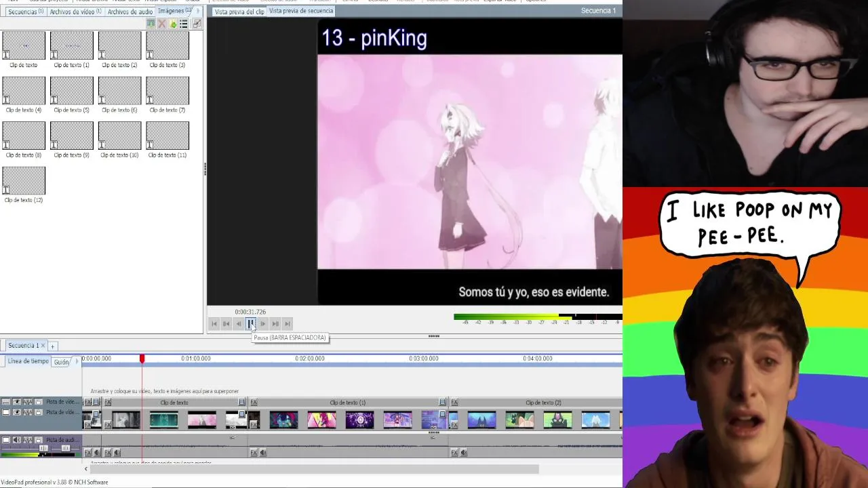Adjust the audio track pan slider
The height and width of the screenshot is (488, 868).
tap(66, 448)
